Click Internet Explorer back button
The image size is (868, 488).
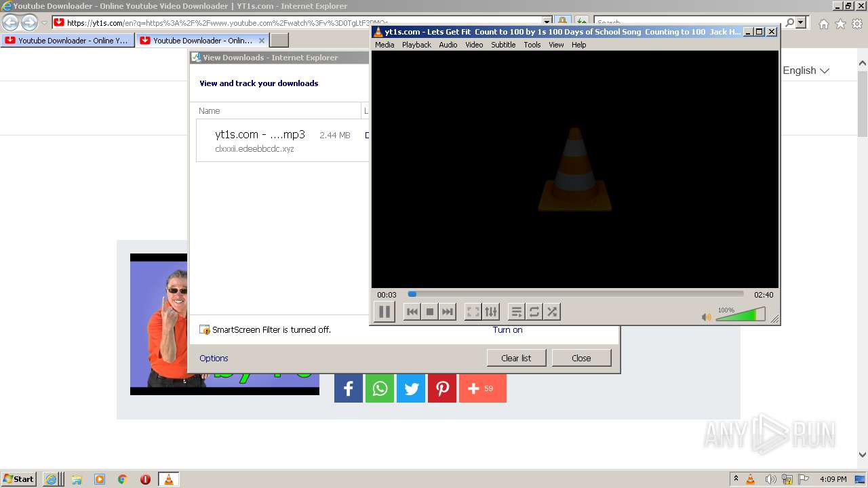pyautogui.click(x=11, y=22)
